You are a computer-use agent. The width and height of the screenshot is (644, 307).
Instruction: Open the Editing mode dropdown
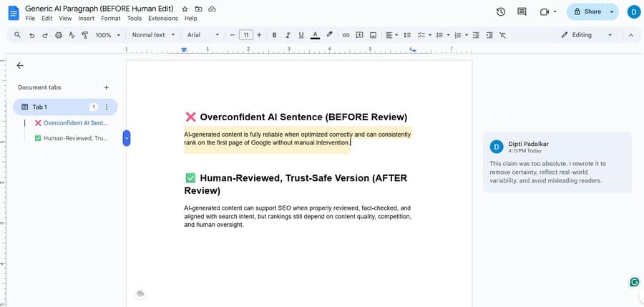(x=587, y=34)
